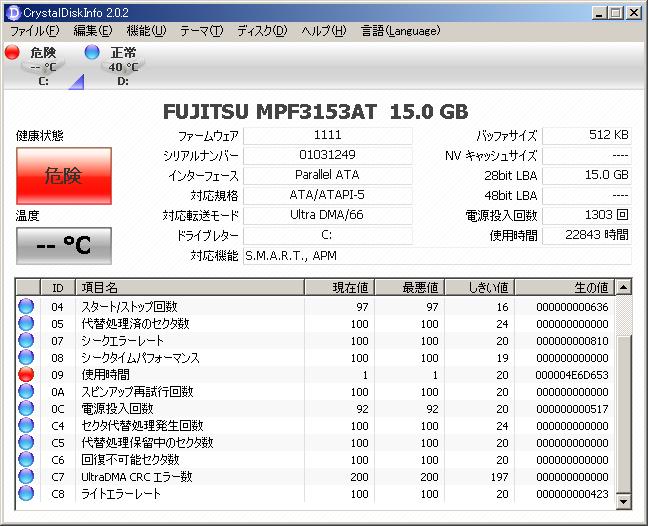Click the blue status icon for ID 04
Viewport: 648px width, 526px height.
(x=26, y=306)
